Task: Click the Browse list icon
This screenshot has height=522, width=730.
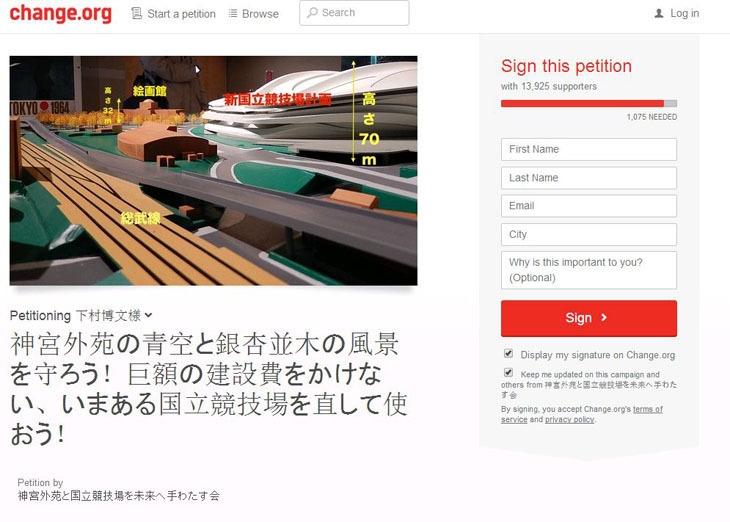Action: click(233, 14)
